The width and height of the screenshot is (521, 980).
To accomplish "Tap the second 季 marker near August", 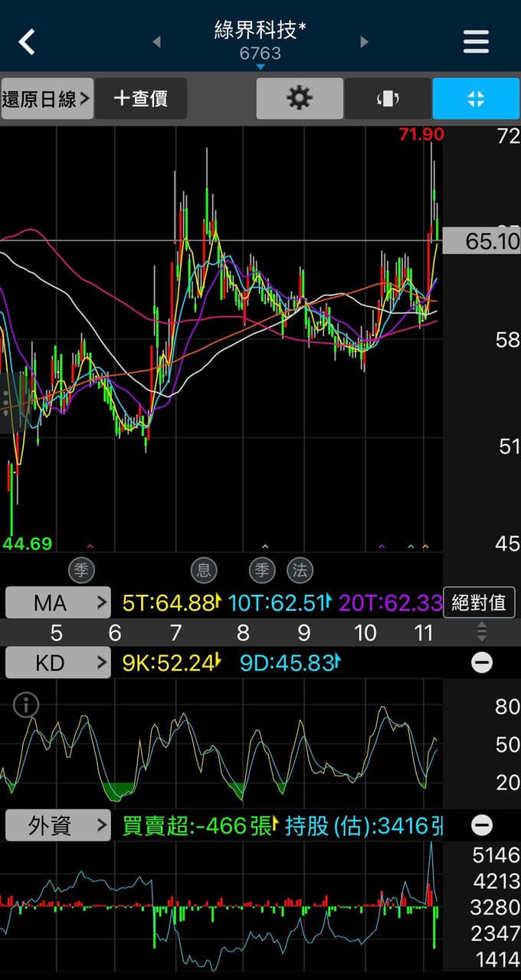I will pyautogui.click(x=262, y=570).
